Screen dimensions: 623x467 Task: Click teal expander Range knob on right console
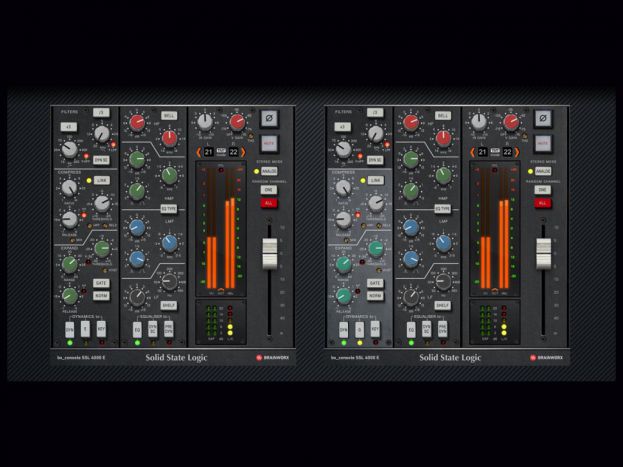tap(343, 264)
